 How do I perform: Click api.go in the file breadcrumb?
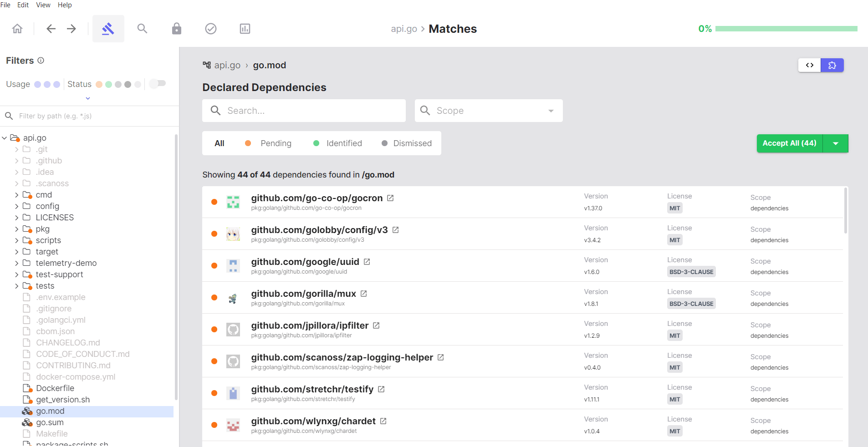pyautogui.click(x=227, y=65)
